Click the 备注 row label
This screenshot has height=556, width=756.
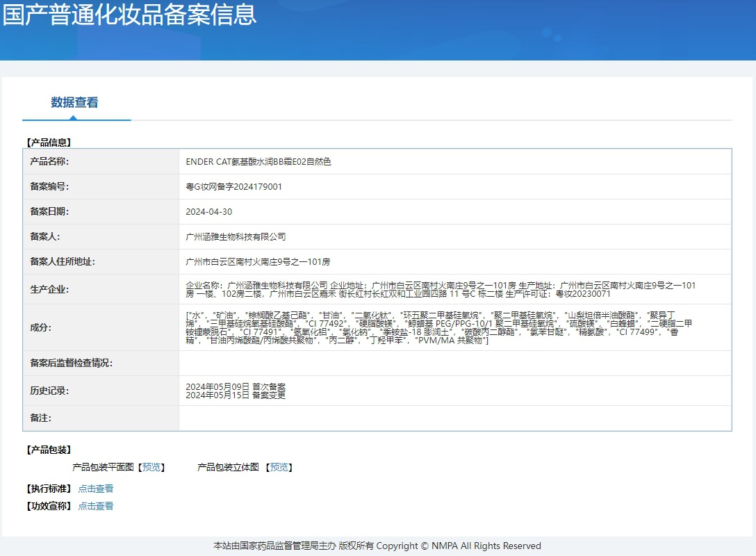(40, 418)
